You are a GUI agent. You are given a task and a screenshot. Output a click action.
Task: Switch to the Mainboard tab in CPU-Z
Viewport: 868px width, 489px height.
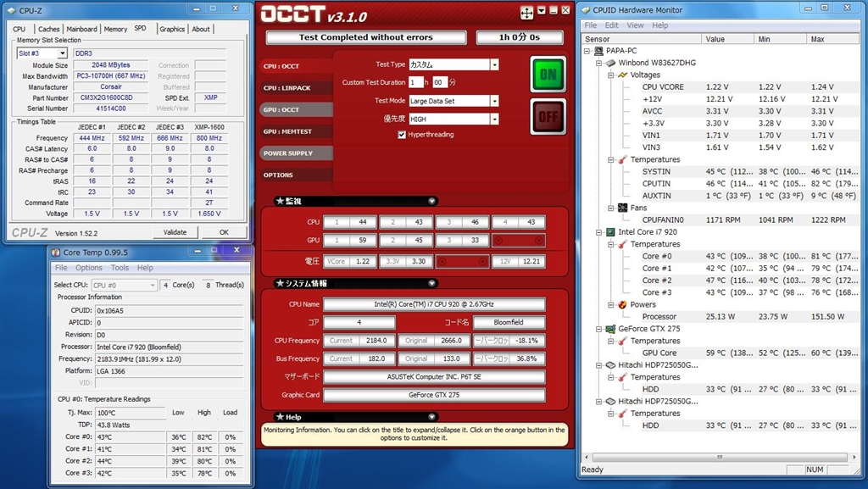[81, 30]
